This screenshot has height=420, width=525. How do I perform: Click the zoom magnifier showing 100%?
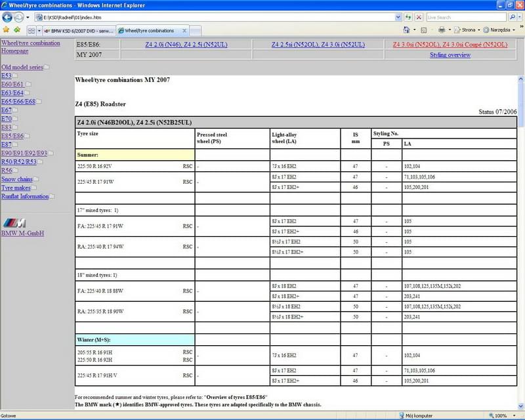click(491, 415)
